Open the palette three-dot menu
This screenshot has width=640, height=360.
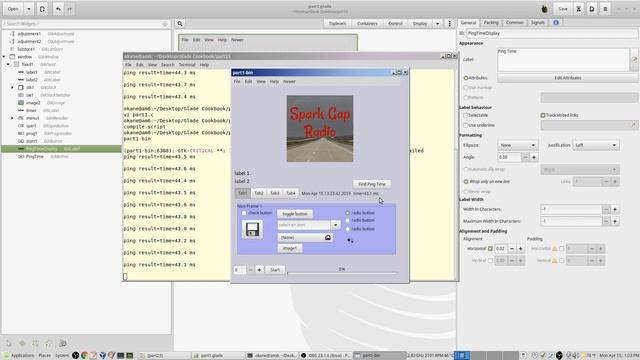449,24
